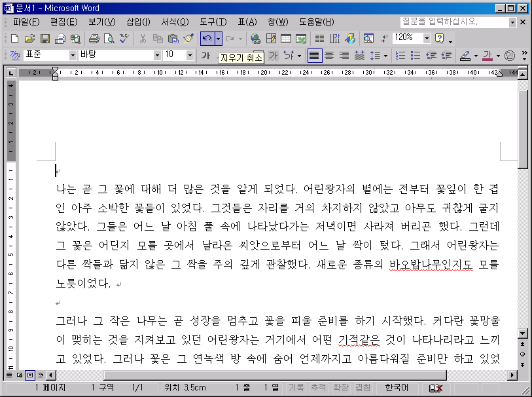Click the Undo arrow button
Screen dimensions: 532x397
tap(207, 39)
